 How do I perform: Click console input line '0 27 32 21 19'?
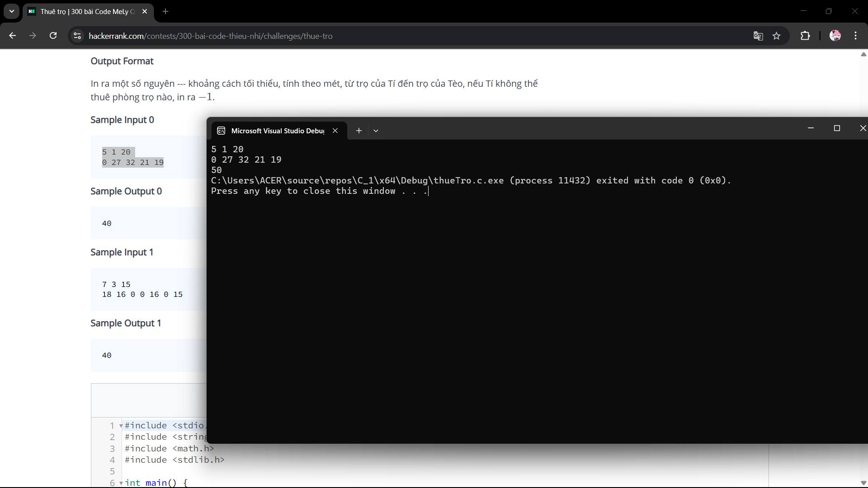pos(246,160)
